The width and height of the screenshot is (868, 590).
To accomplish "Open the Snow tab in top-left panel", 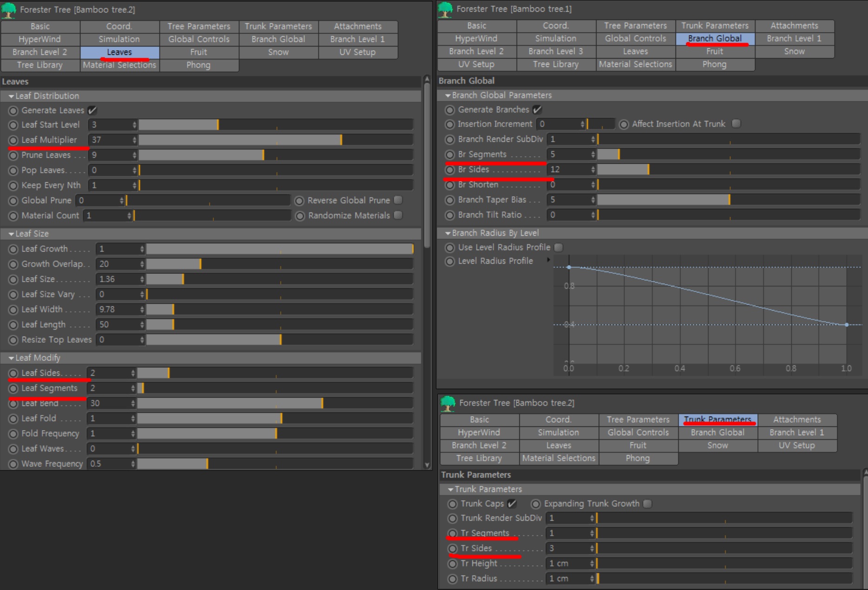I will 278,52.
